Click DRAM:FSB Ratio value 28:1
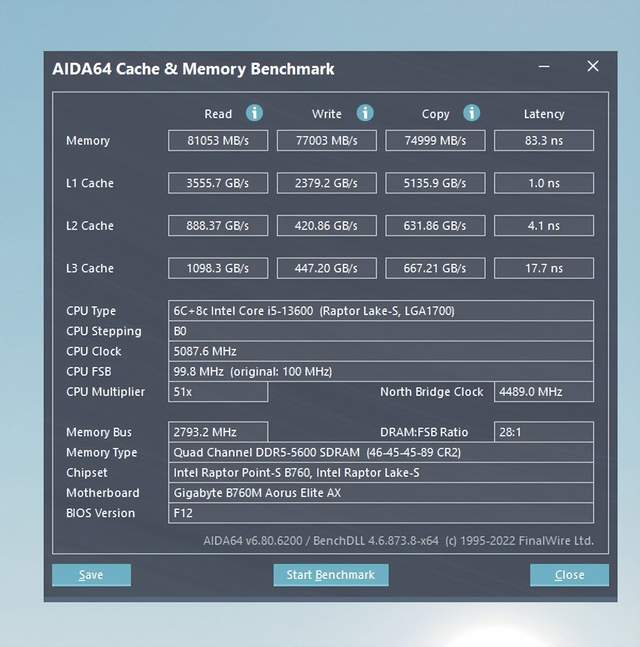The height and width of the screenshot is (647, 640). [x=544, y=432]
